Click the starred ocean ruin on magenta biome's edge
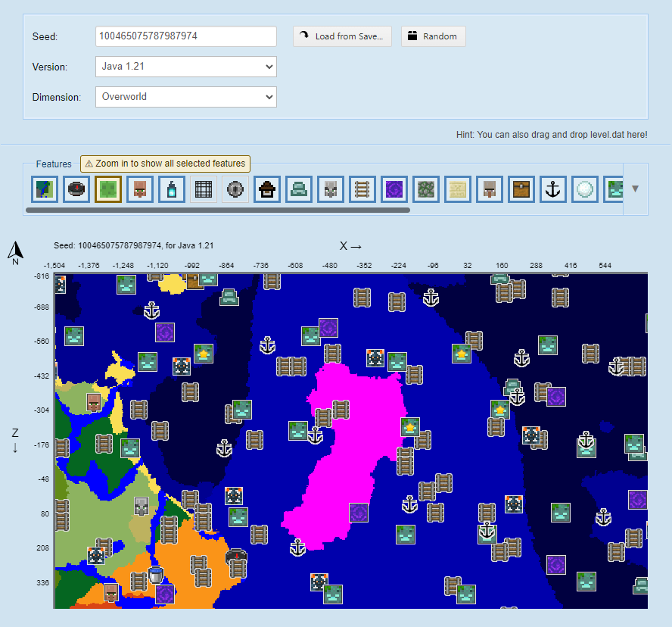Screen dimensions: 672x627 click(410, 427)
